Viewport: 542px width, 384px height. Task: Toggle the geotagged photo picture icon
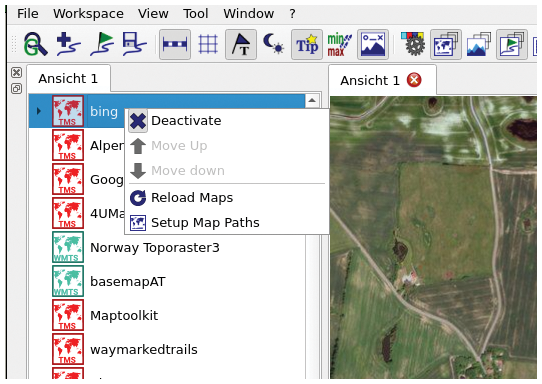(x=373, y=44)
